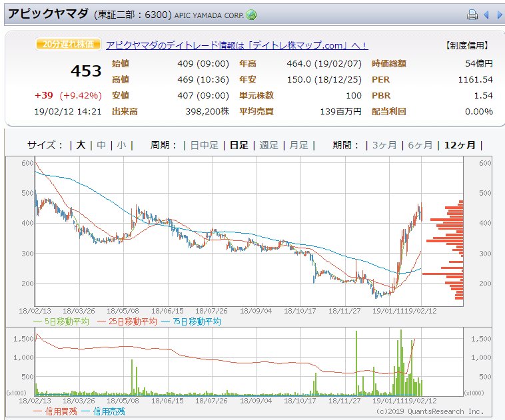
Task: Switch cycle to 日足
Action: tap(239, 145)
